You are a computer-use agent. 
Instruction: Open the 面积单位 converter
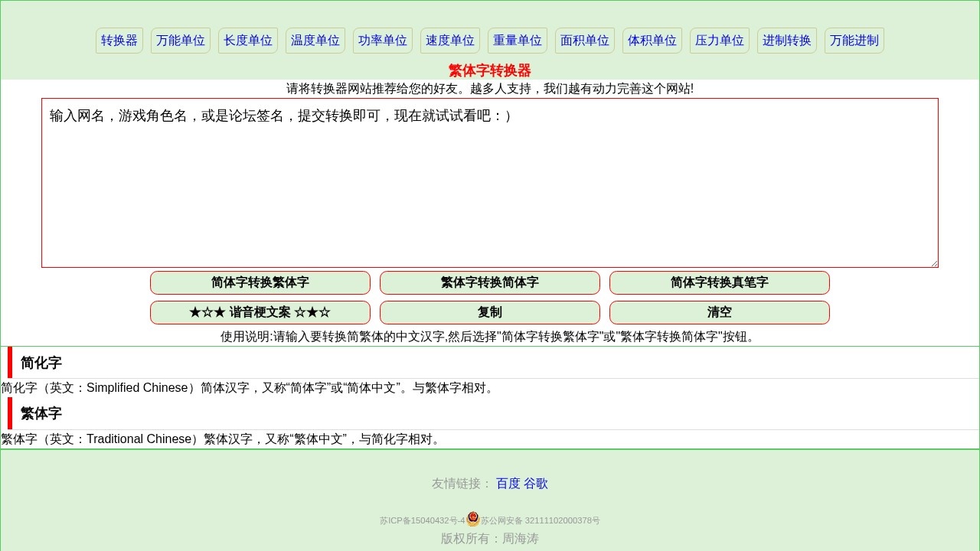coord(584,40)
